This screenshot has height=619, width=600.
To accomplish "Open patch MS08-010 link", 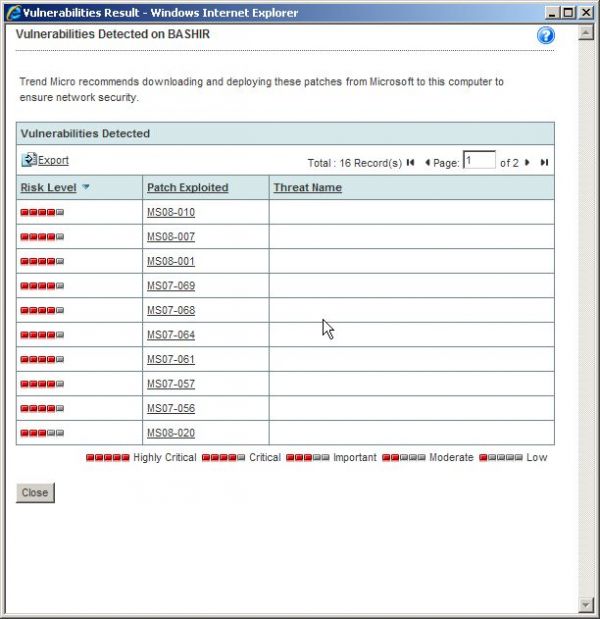I will [171, 212].
